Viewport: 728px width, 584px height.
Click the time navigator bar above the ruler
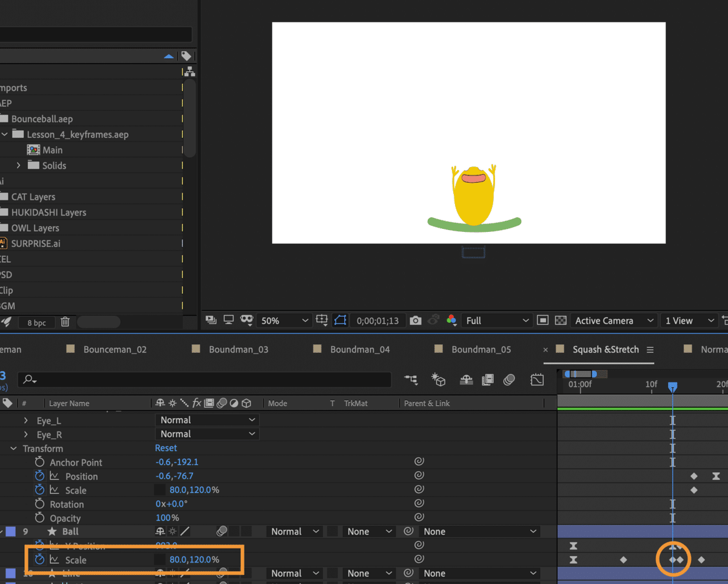click(x=581, y=374)
